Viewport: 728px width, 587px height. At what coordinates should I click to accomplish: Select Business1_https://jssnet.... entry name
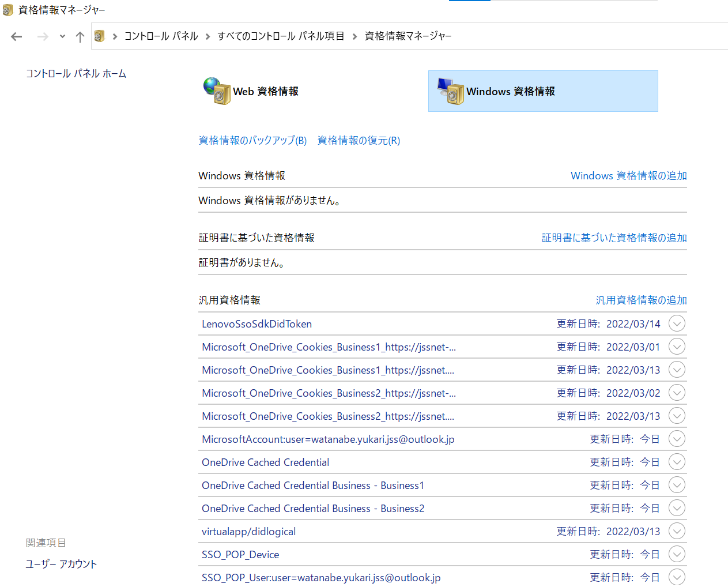tap(328, 370)
